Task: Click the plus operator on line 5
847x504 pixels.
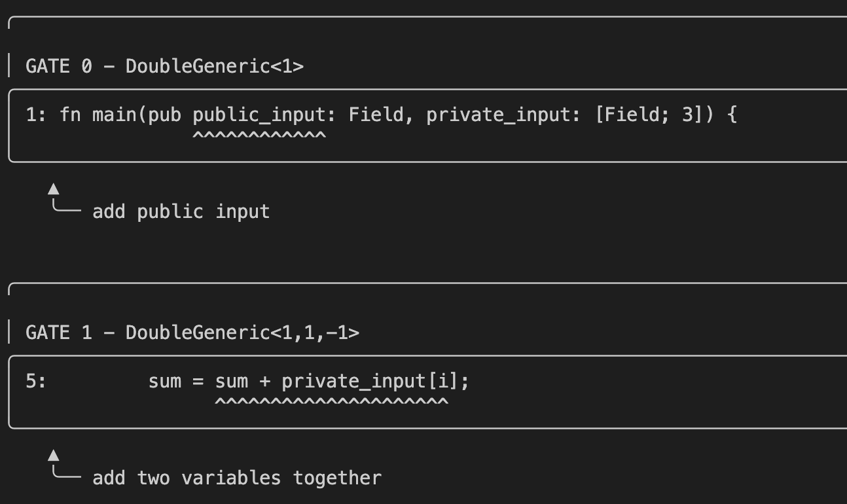Action: click(265, 381)
